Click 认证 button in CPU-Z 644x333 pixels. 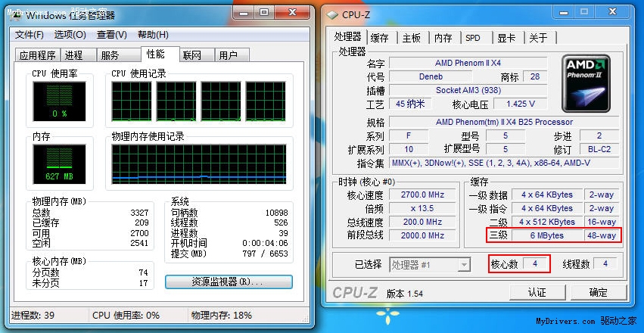click(x=537, y=292)
